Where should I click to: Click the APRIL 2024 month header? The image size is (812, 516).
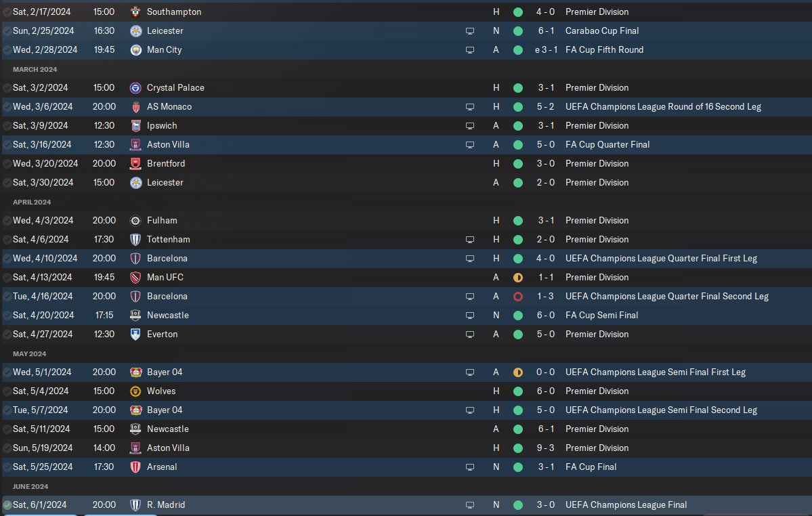click(x=32, y=202)
